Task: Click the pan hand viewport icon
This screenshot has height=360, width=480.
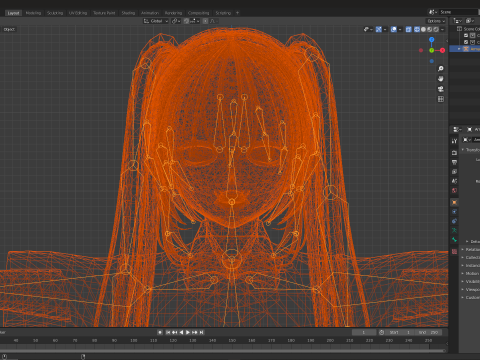Action: (x=441, y=79)
